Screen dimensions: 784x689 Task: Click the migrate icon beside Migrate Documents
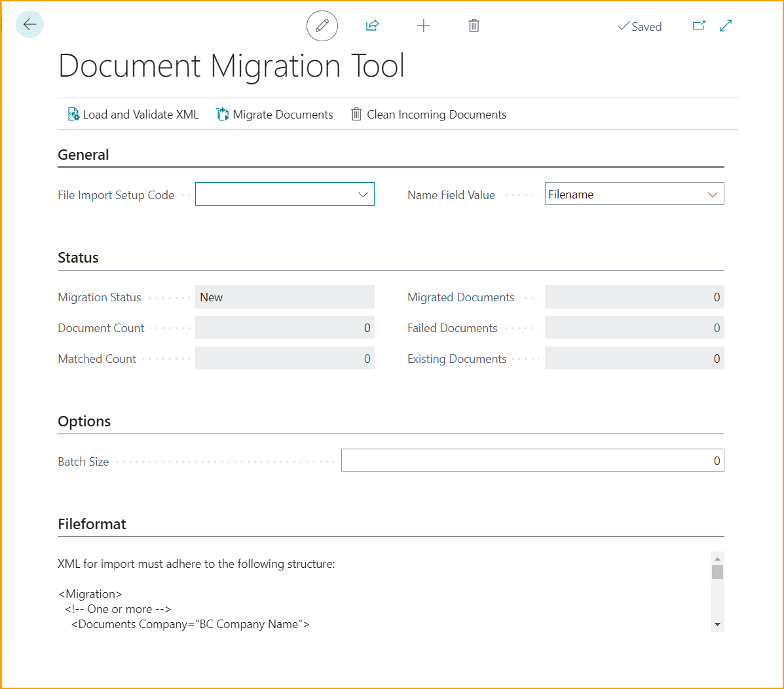(x=222, y=113)
